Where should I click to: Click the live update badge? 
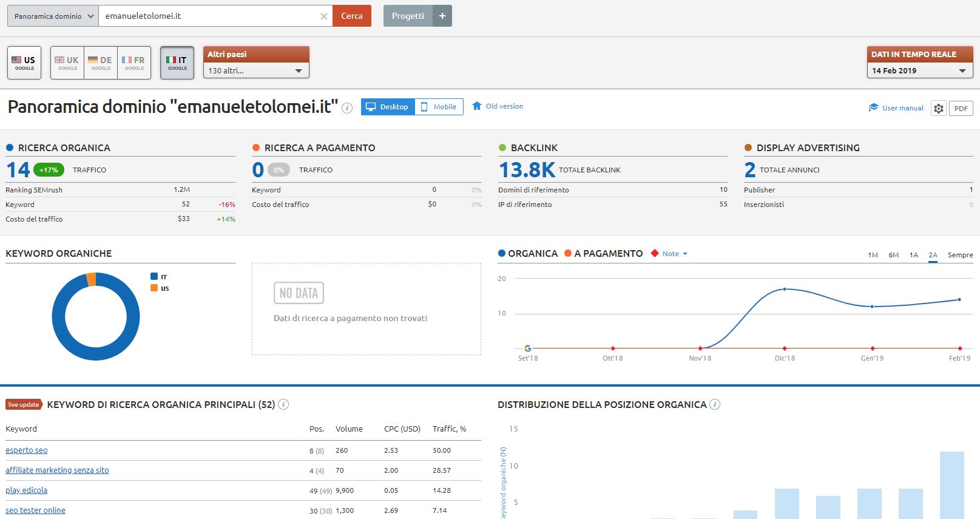coord(24,404)
